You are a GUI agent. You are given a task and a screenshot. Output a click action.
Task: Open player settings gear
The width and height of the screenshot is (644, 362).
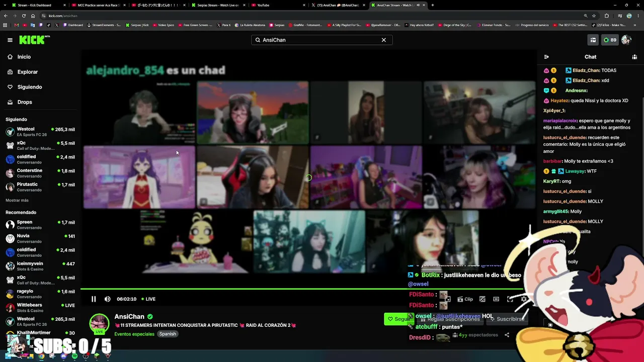pyautogui.click(x=524, y=299)
